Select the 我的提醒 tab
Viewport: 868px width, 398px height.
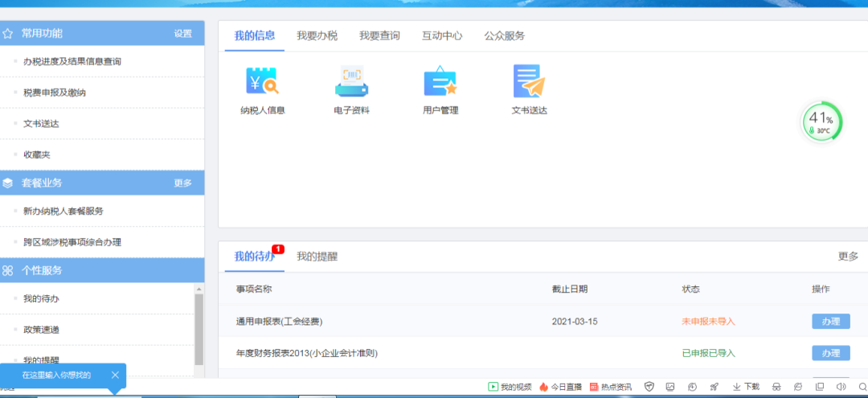(317, 256)
